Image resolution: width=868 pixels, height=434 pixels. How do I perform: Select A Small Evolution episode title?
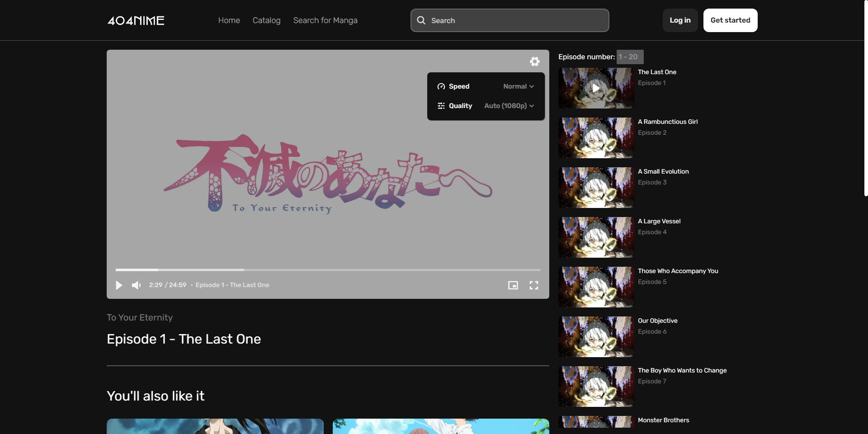[663, 171]
